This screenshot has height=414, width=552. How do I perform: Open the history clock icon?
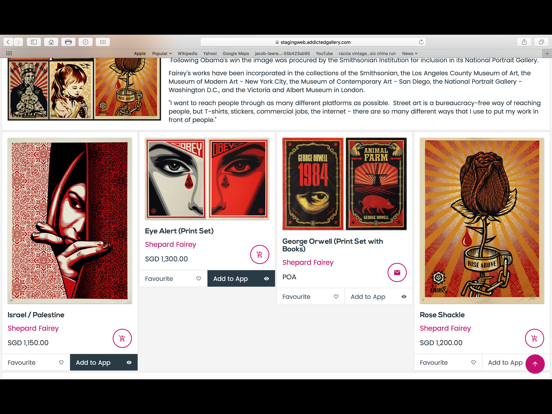point(86,42)
